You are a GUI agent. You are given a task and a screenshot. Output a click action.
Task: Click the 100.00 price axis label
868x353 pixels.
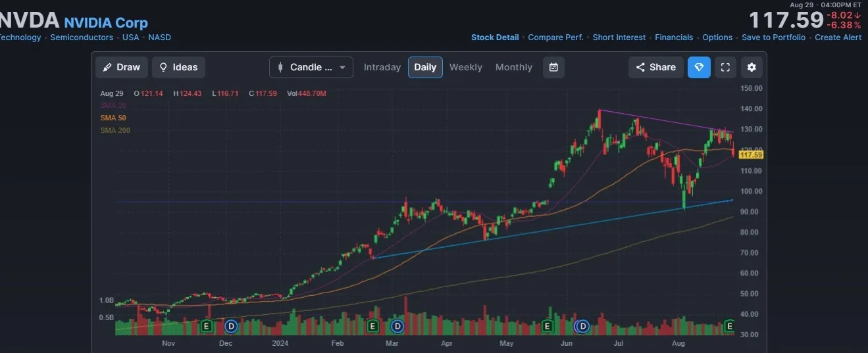click(752, 191)
